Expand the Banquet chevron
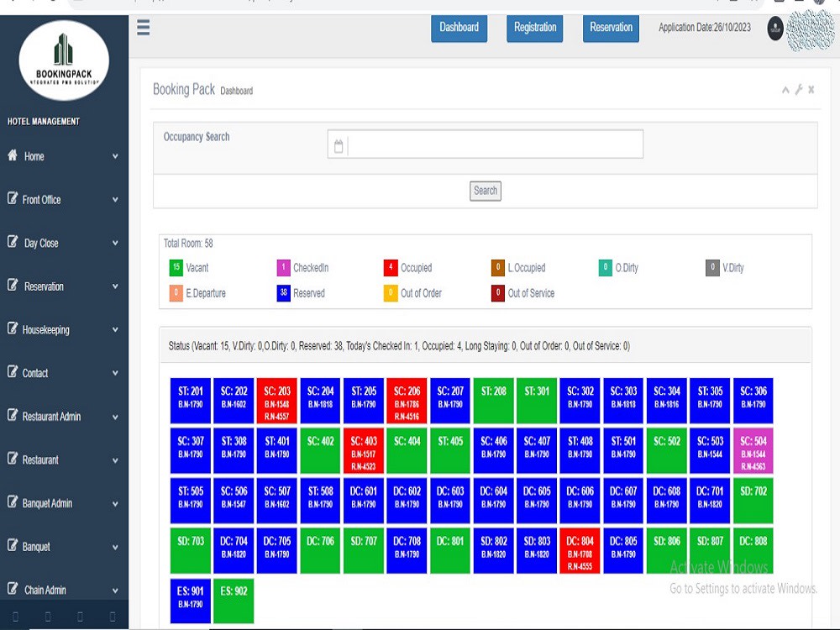 [x=115, y=547]
